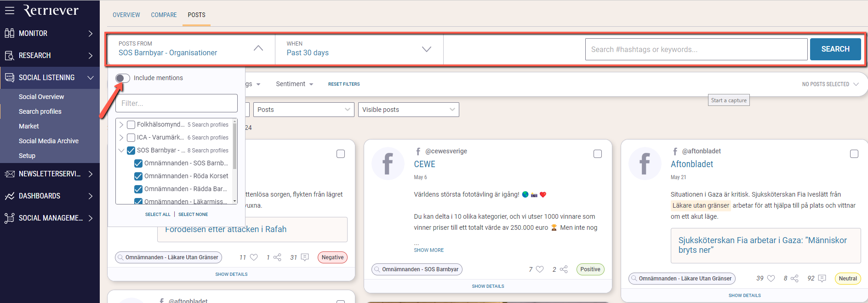Screen dimensions: 868x303
Task: Toggle the Include mentions switch
Action: [x=123, y=78]
